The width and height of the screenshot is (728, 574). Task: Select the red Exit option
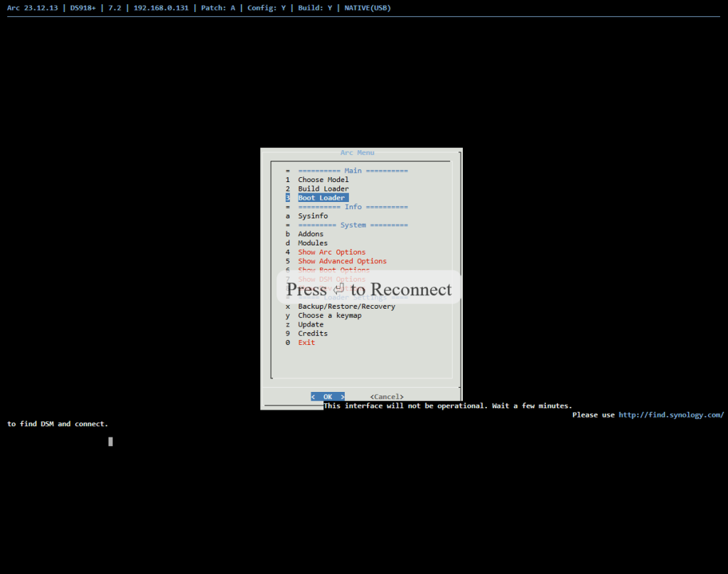(306, 343)
